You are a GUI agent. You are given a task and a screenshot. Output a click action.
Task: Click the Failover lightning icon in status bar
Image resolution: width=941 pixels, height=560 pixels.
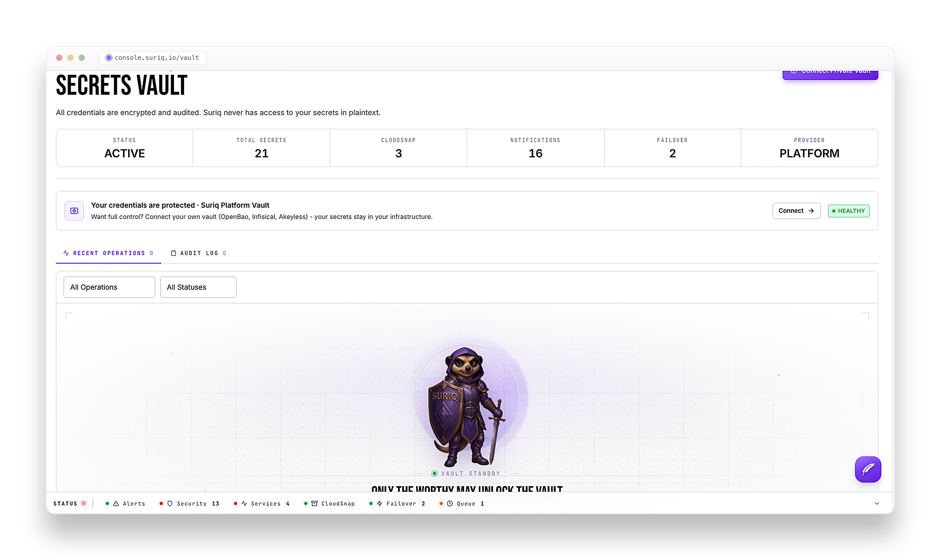(x=380, y=503)
